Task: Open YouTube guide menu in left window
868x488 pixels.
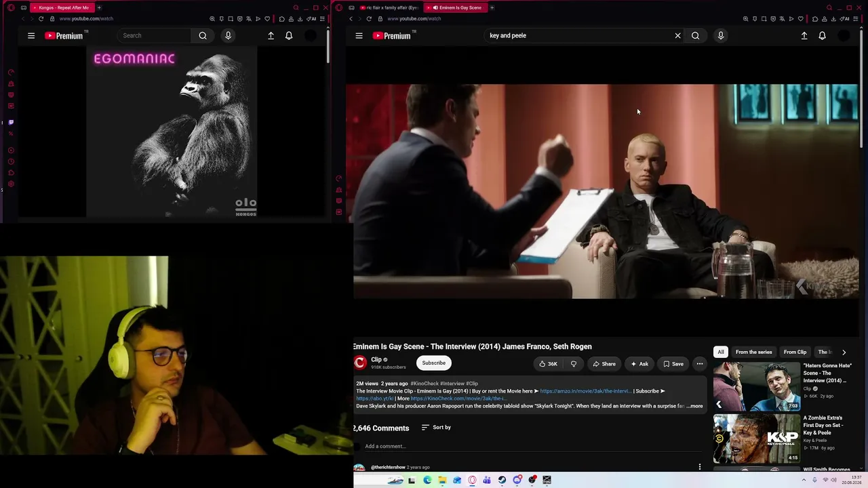Action: 31,36
